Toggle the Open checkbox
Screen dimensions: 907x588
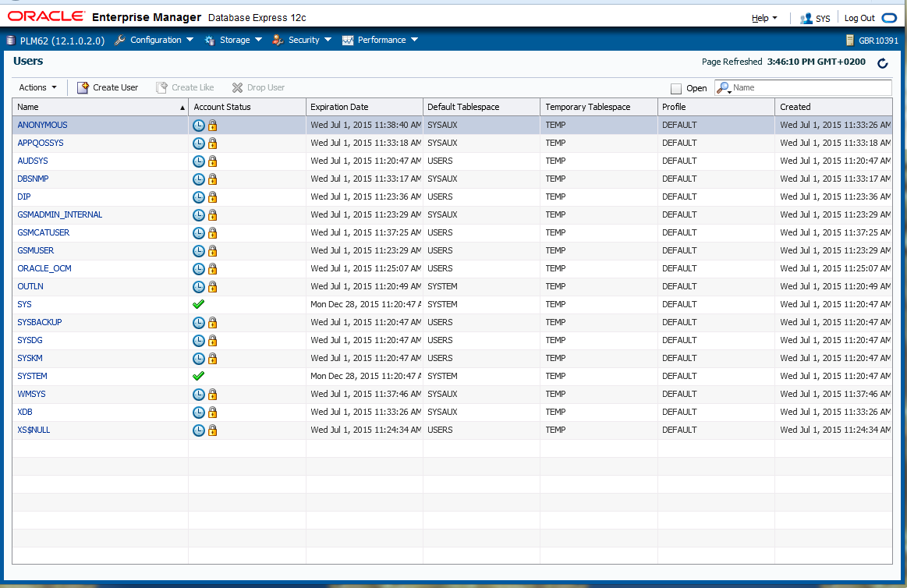click(675, 88)
